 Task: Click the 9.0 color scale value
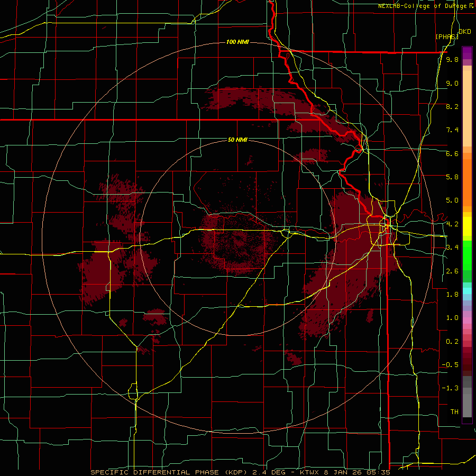452,83
